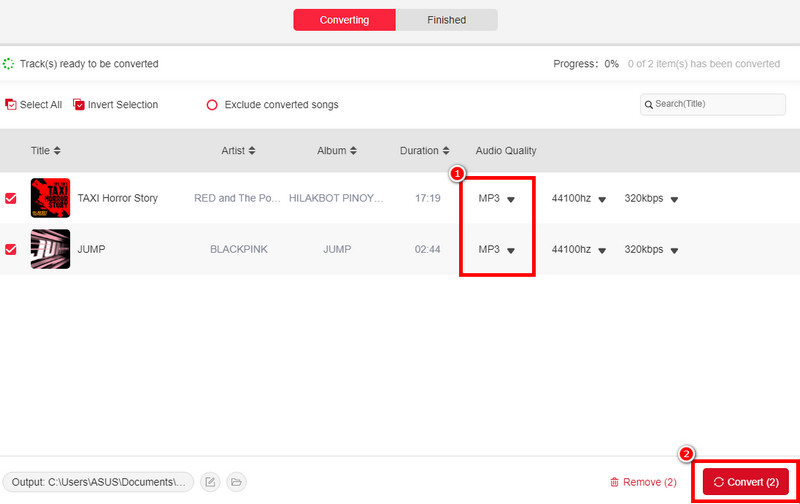
Task: Uncheck the TAXI Horror Story checkbox
Action: [x=11, y=198]
